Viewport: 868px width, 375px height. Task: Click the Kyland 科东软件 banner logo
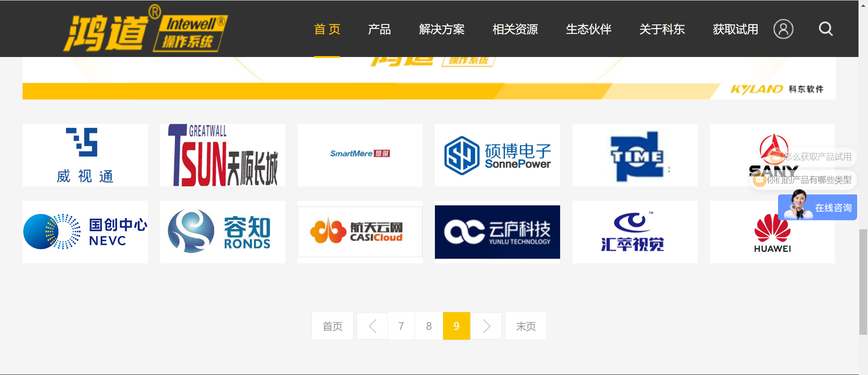[777, 89]
